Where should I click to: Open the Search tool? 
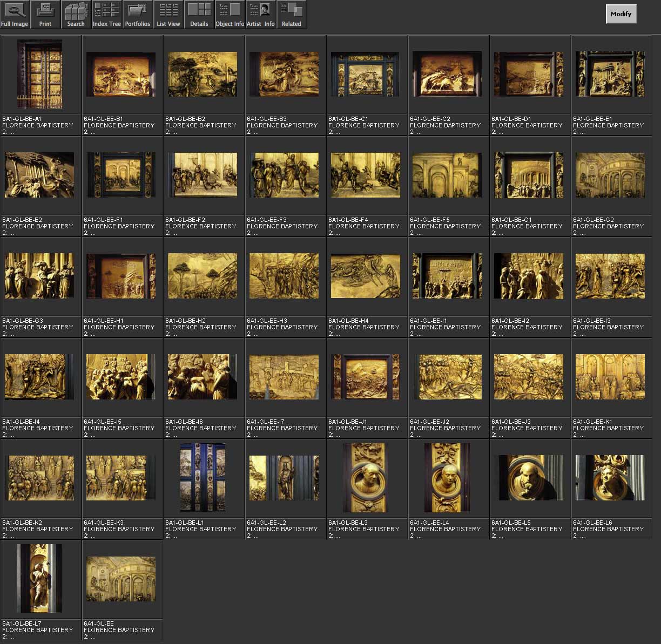coord(76,15)
